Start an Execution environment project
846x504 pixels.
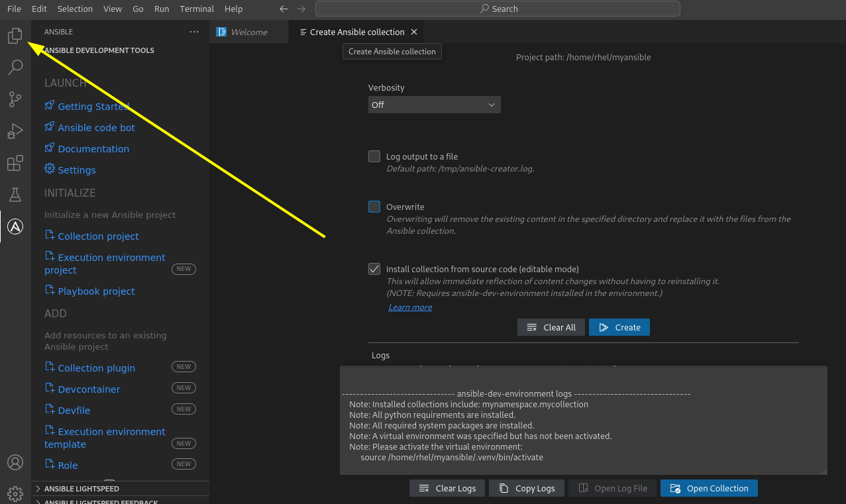pos(105,264)
